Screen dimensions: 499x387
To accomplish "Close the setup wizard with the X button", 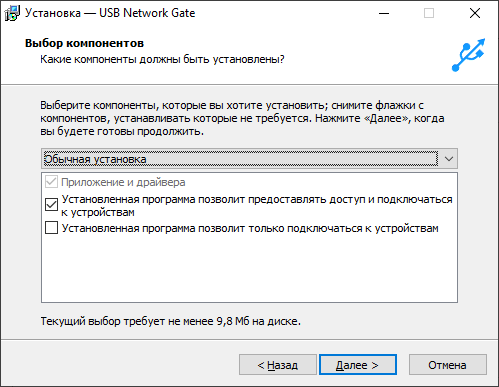I will coord(475,13).
